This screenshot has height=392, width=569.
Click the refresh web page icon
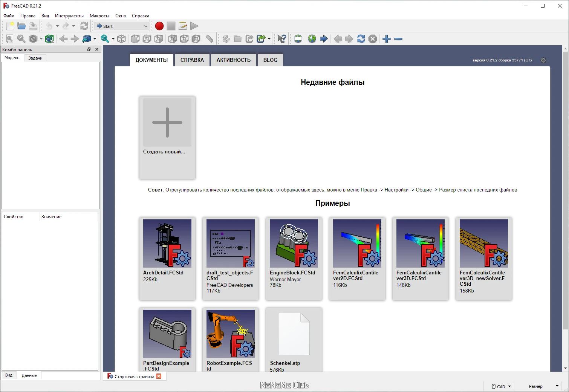361,39
